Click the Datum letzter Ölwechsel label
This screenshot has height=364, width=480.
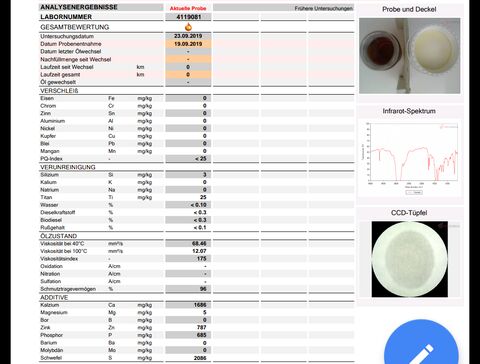point(71,52)
